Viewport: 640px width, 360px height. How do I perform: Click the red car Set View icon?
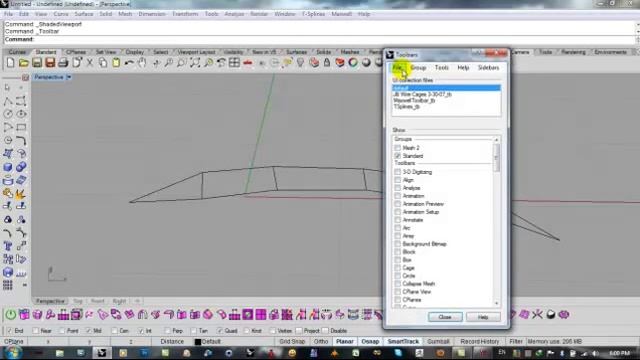tap(248, 63)
